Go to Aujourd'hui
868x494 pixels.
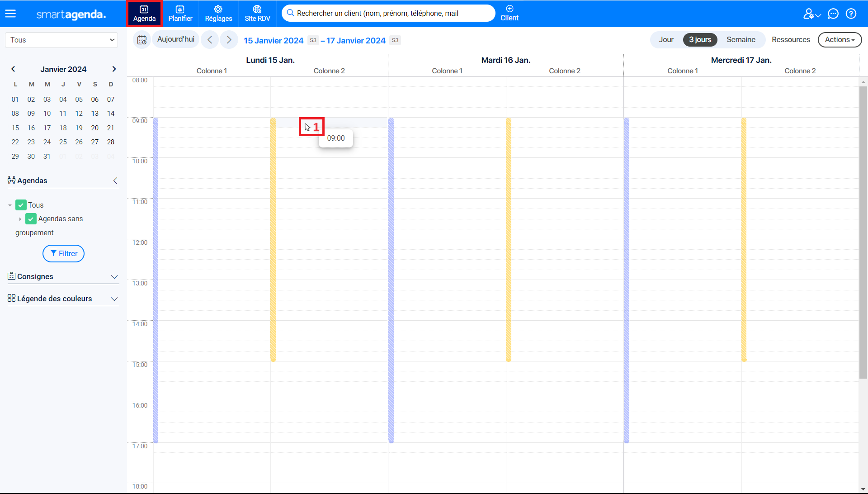176,39
